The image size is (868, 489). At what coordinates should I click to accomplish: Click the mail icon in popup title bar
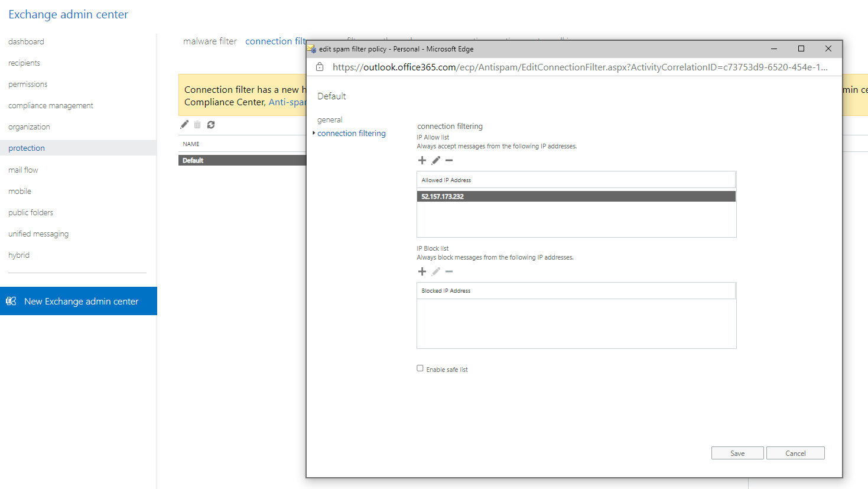(311, 49)
